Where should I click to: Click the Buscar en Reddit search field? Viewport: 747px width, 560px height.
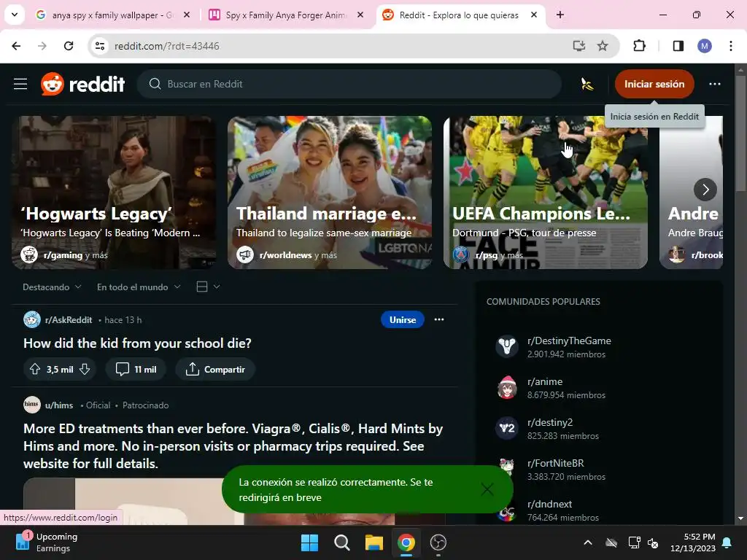tap(349, 85)
